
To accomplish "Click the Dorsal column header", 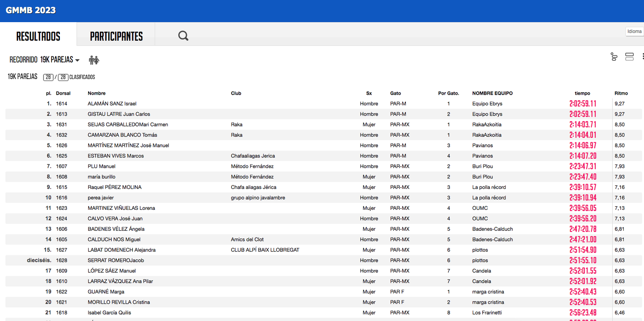I will click(x=63, y=93).
